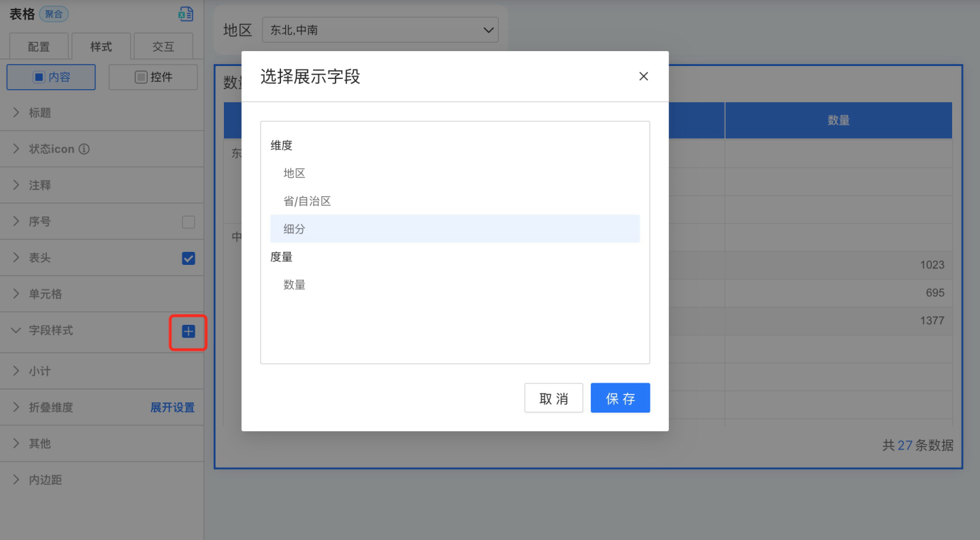Select the 细分 field in list
980x540 pixels.
[295, 229]
